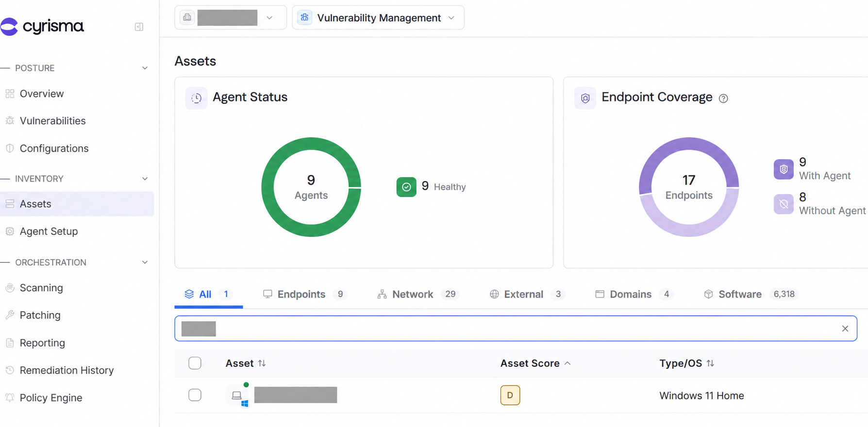The width and height of the screenshot is (868, 427).
Task: Toggle the select-all assets checkbox
Action: pyautogui.click(x=195, y=363)
